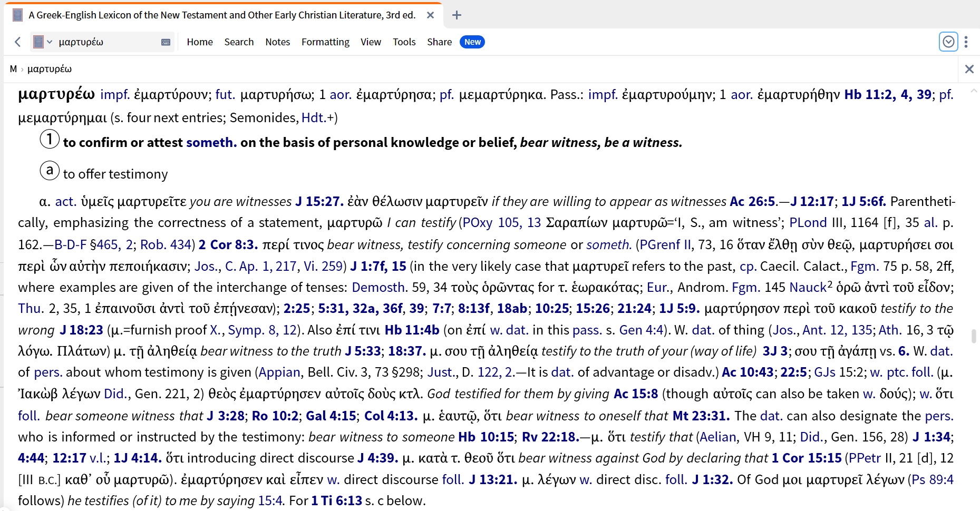Image resolution: width=980 pixels, height=511 pixels.
Task: Close the breadcrumb navigation bar
Action: [x=969, y=69]
